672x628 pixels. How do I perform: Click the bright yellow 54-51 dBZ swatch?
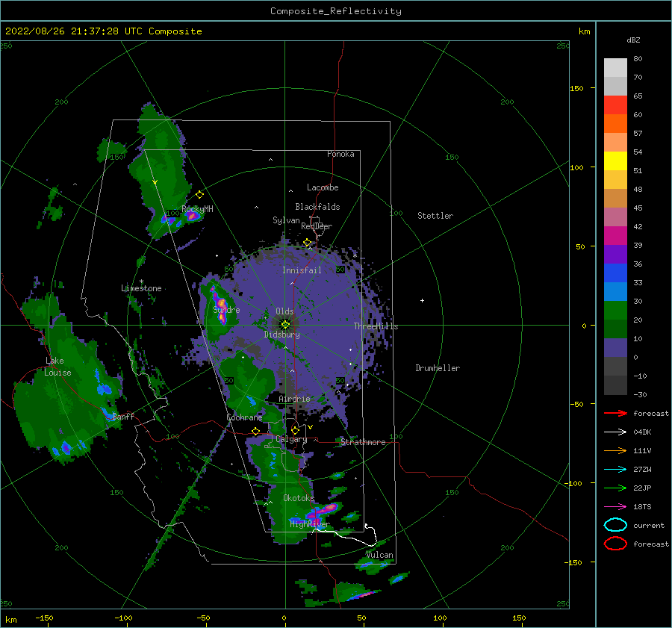click(x=615, y=161)
